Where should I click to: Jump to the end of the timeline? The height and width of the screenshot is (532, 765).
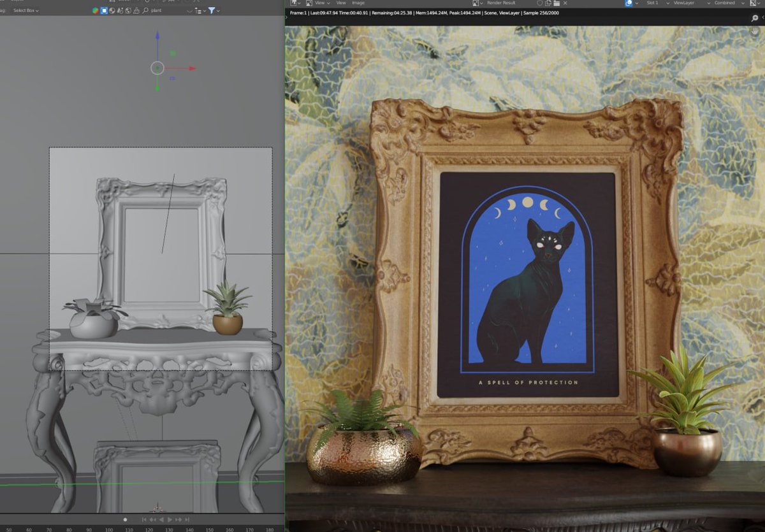[187, 520]
